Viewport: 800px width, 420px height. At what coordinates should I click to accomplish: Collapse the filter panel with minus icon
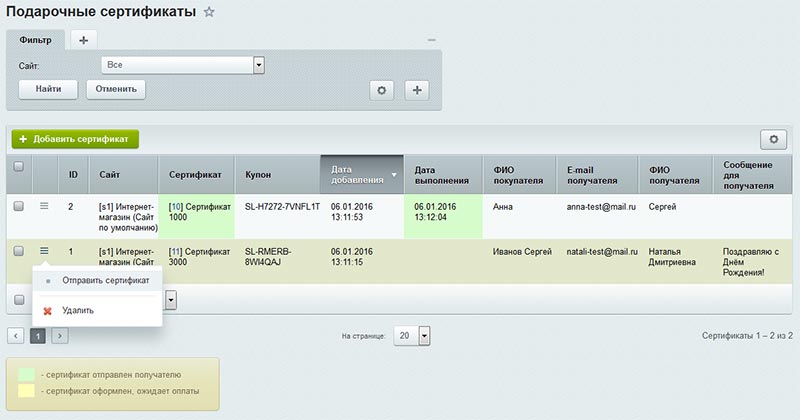(432, 40)
